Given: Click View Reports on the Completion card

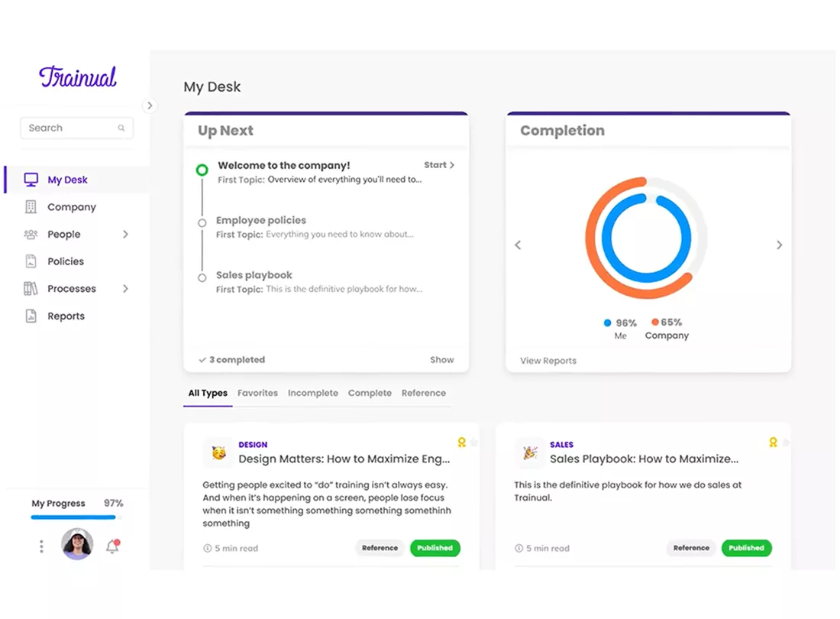Looking at the screenshot, I should (548, 360).
